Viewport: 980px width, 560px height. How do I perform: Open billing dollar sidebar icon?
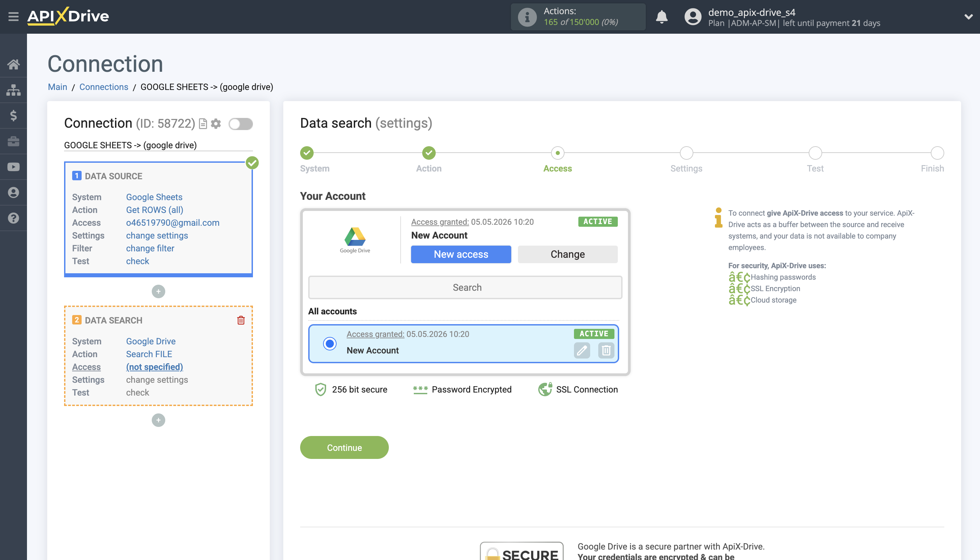click(13, 115)
